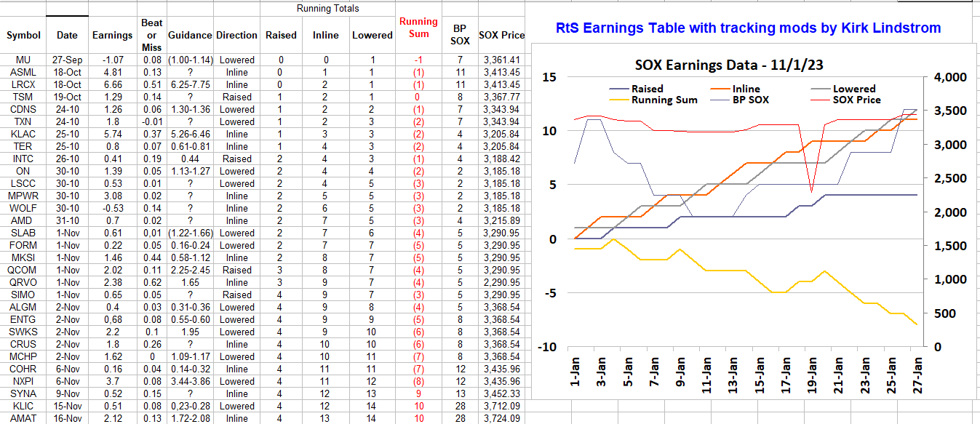
Task: Select the SOX Price value 3,724.09
Action: click(501, 418)
